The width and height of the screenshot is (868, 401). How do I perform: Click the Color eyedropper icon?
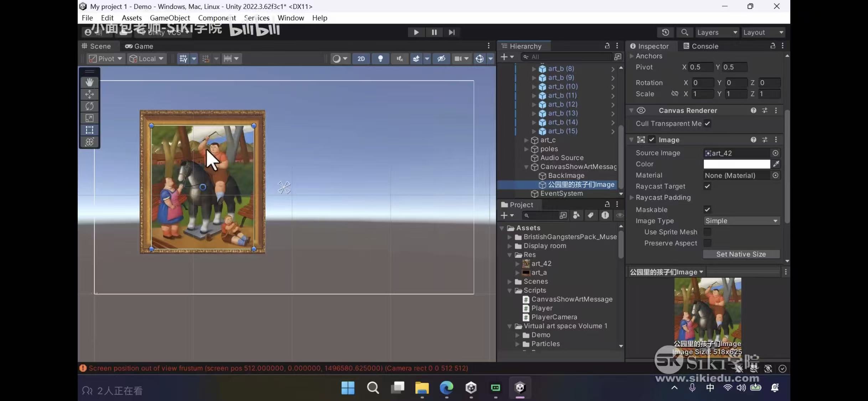point(776,164)
